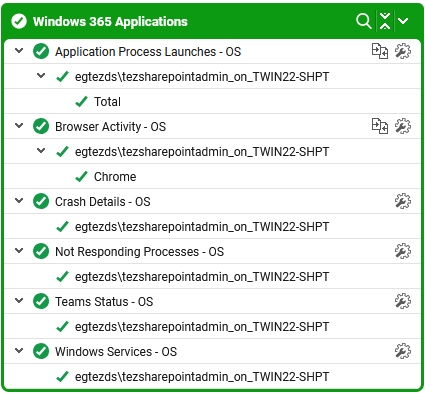The image size is (425, 393).
Task: Click green status icon of Not Responding Processes
Action: point(41,251)
